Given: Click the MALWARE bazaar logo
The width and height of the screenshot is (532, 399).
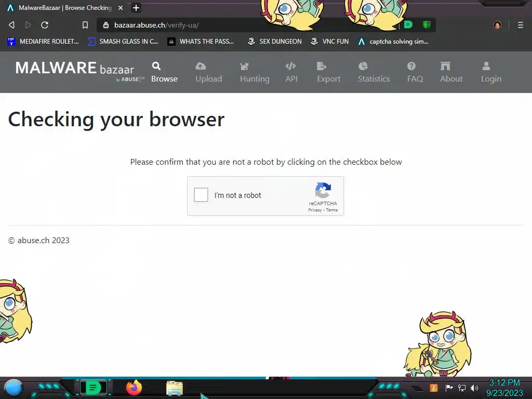Looking at the screenshot, I should pyautogui.click(x=79, y=71).
